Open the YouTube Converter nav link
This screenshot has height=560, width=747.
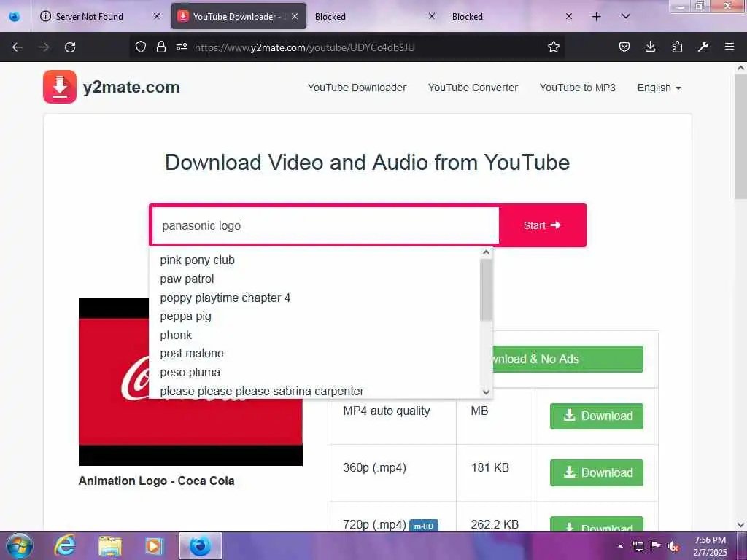click(x=473, y=87)
